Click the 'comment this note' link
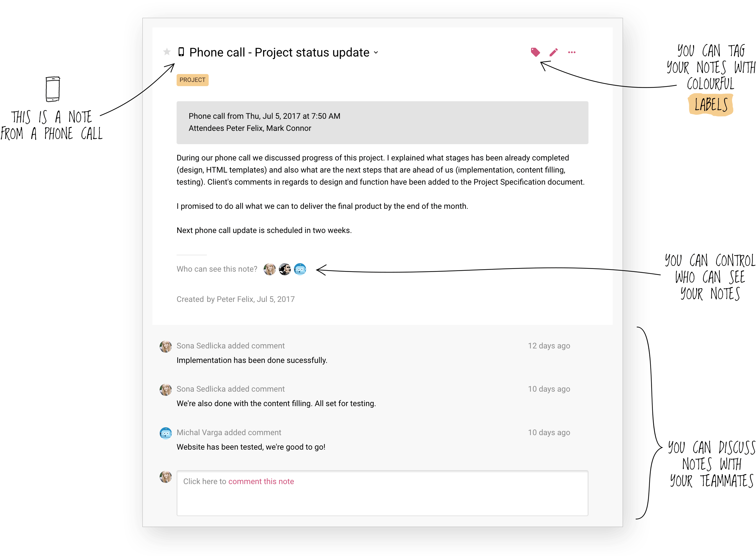 click(261, 481)
